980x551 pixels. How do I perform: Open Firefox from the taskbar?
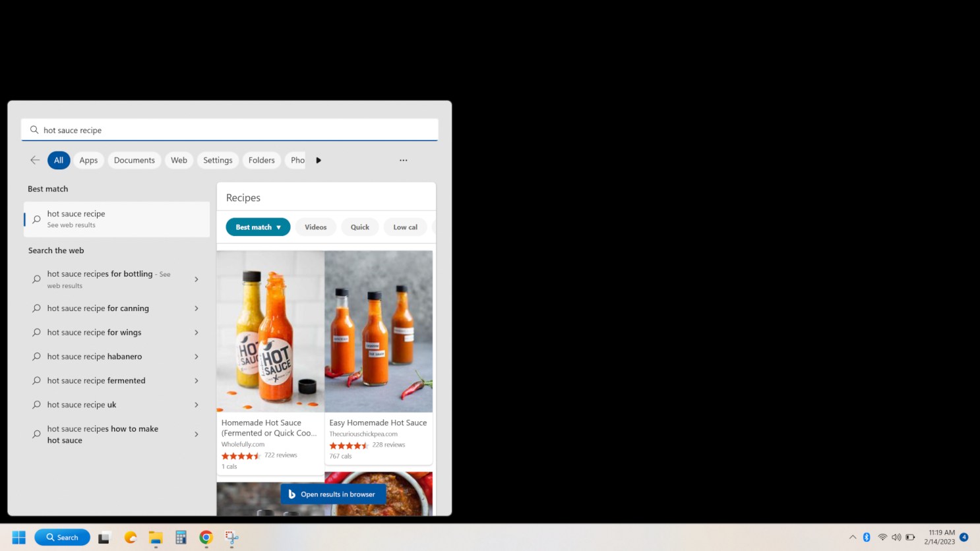pyautogui.click(x=130, y=537)
